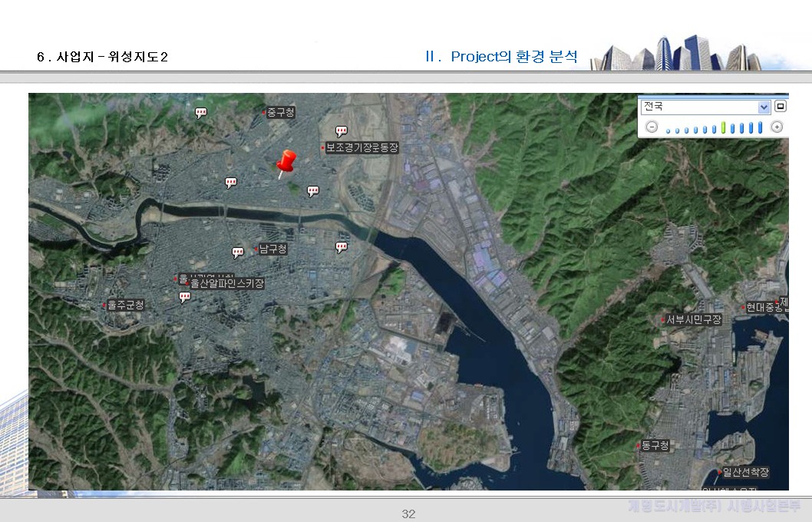Click the 일산선착장 place label
Screen dimensions: 812x522
(x=746, y=472)
